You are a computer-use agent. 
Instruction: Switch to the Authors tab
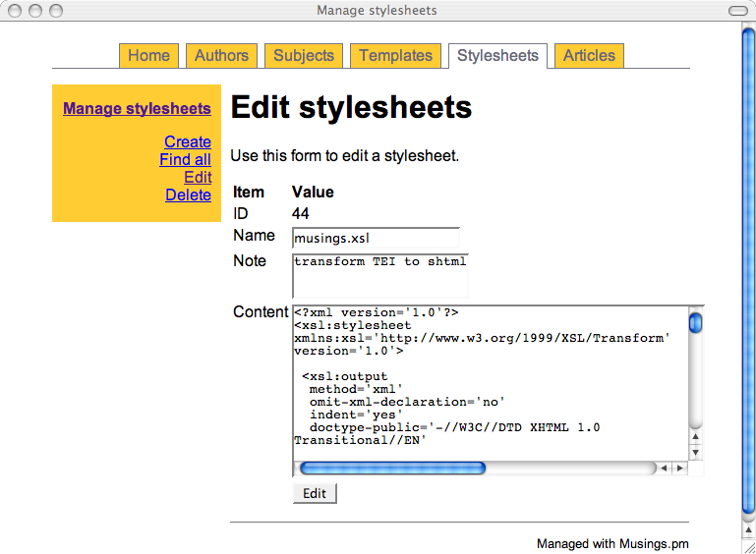(221, 56)
